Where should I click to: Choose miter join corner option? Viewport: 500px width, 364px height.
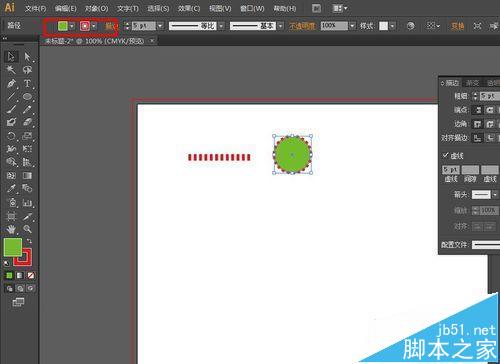(x=478, y=124)
